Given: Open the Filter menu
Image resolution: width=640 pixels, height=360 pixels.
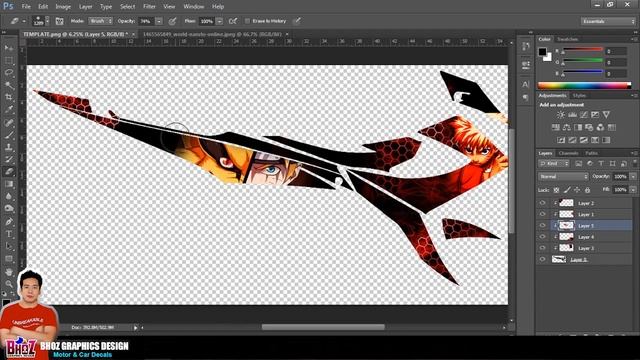Looking at the screenshot, I should point(149,7).
